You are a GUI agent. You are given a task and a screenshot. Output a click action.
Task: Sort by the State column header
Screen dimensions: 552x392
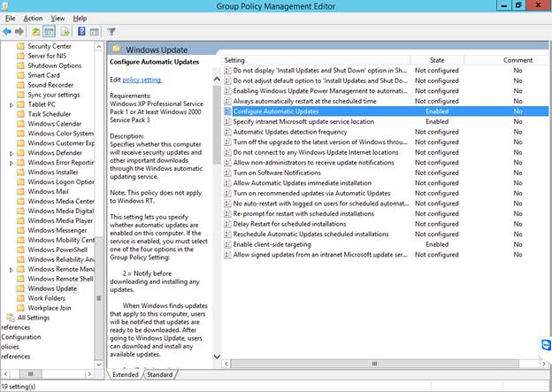(437, 60)
